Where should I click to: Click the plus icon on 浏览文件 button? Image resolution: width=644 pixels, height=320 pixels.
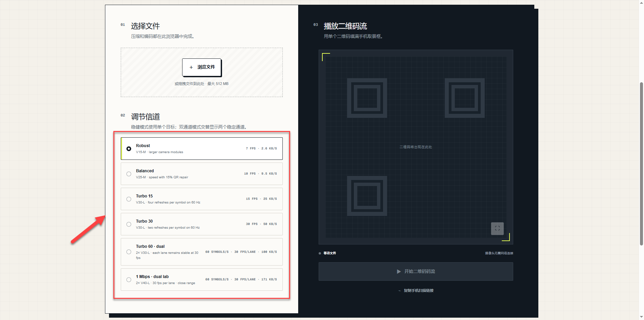click(x=191, y=67)
